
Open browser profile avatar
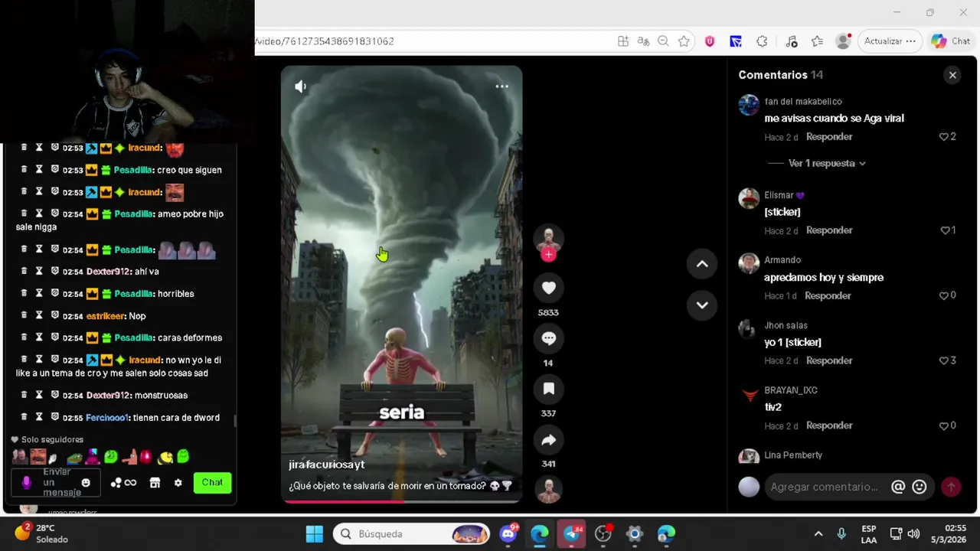point(843,41)
